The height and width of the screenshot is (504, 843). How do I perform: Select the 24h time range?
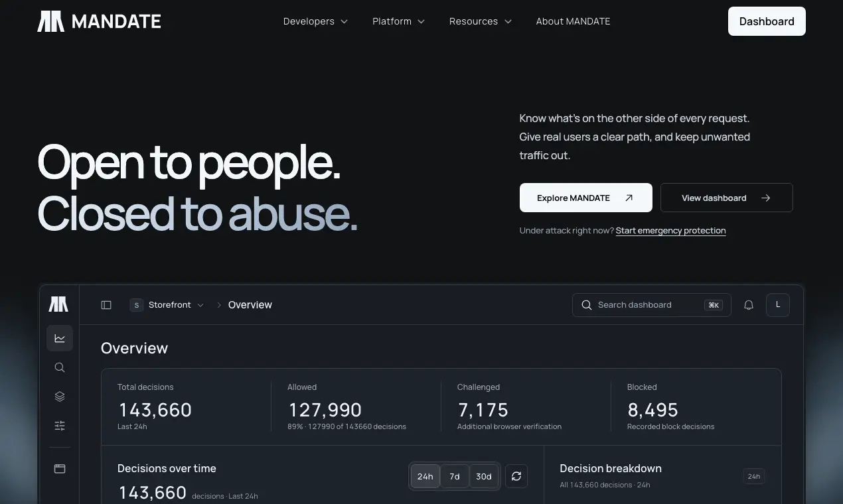425,476
